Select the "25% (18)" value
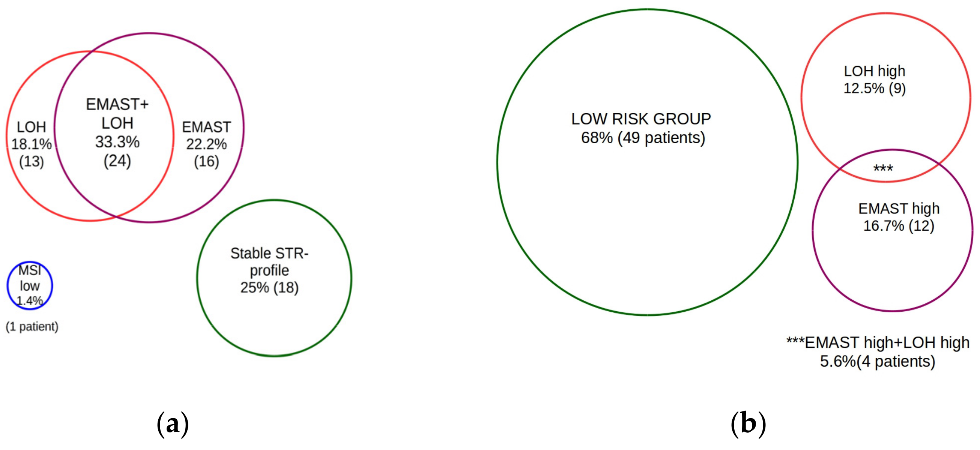The image size is (980, 450). click(269, 288)
